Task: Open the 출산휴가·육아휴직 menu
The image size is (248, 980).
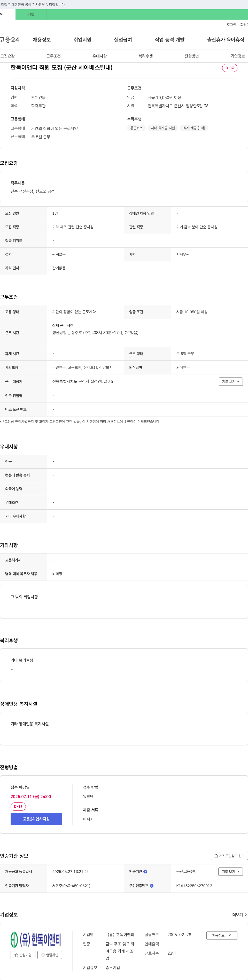Action: pyautogui.click(x=226, y=39)
